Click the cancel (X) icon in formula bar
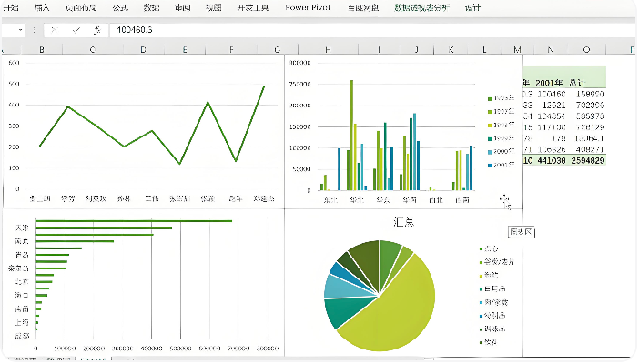The image size is (639, 364). pyautogui.click(x=54, y=30)
